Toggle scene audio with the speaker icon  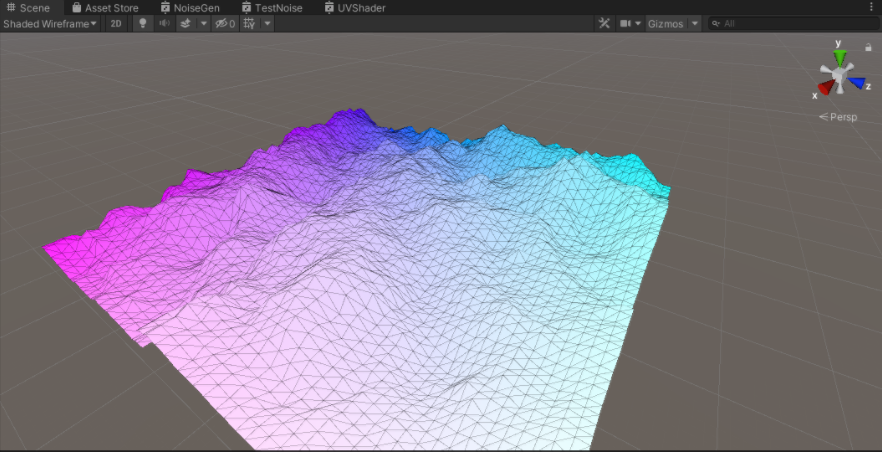164,23
